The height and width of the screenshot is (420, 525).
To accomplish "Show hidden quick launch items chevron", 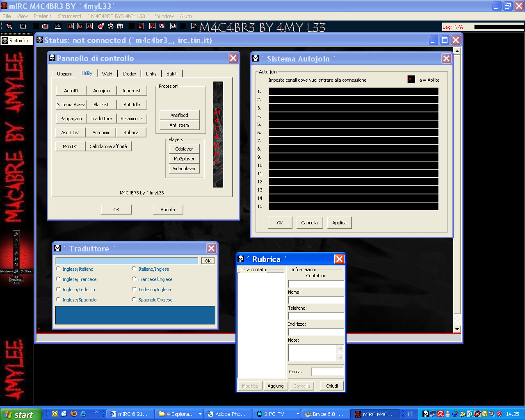I will coord(97,412).
